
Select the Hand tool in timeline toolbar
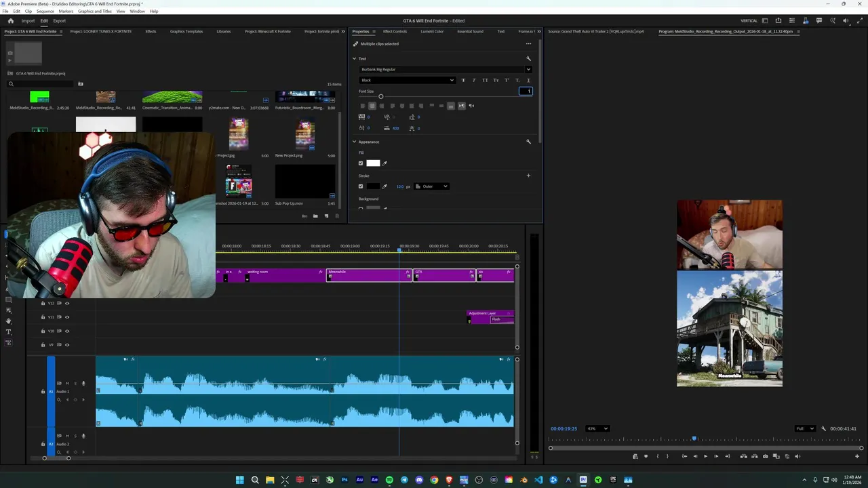coord(9,321)
